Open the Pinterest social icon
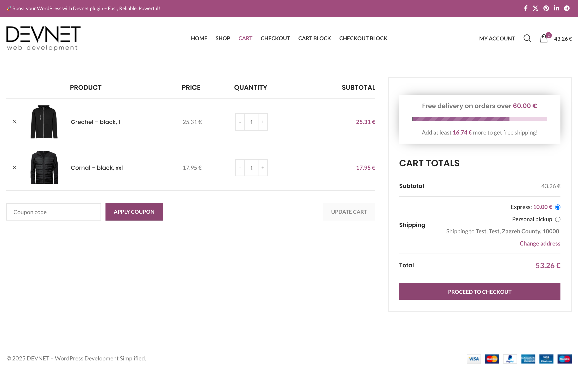 click(546, 8)
